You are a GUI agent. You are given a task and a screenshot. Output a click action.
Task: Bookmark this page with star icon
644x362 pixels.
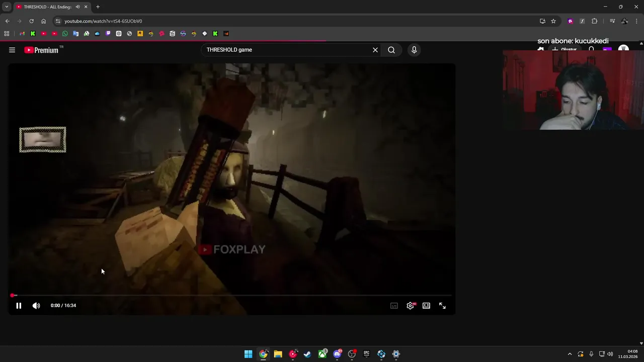click(x=553, y=21)
